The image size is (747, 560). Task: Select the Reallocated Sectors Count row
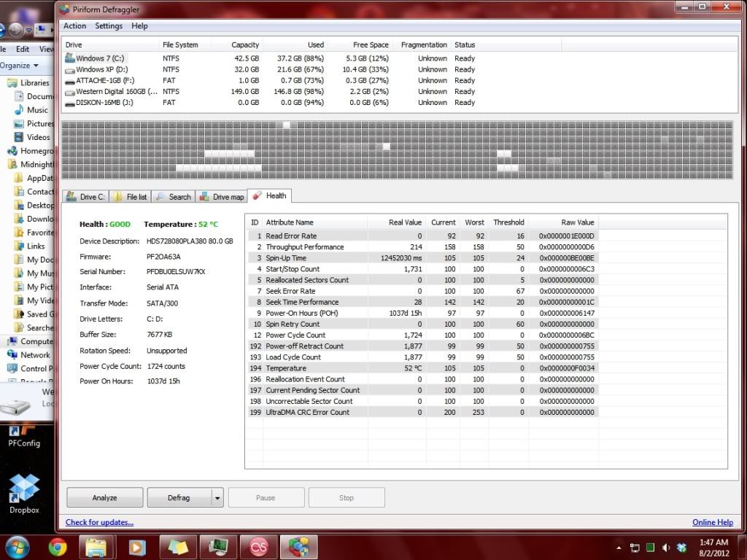click(422, 280)
